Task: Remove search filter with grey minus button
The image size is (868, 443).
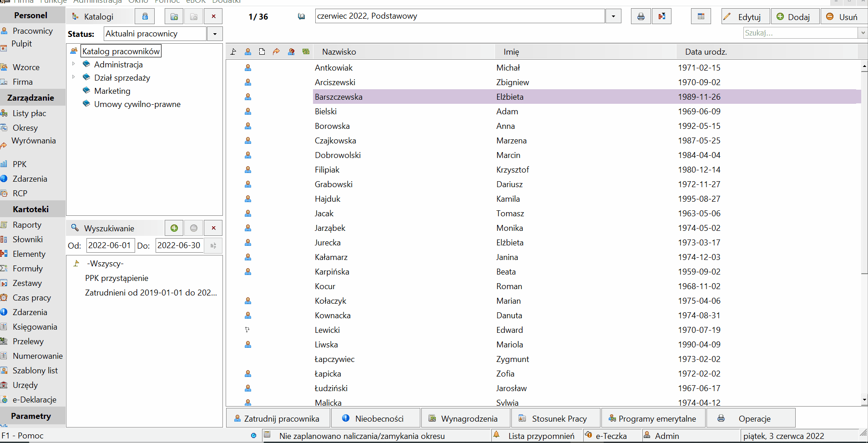Action: [x=194, y=228]
